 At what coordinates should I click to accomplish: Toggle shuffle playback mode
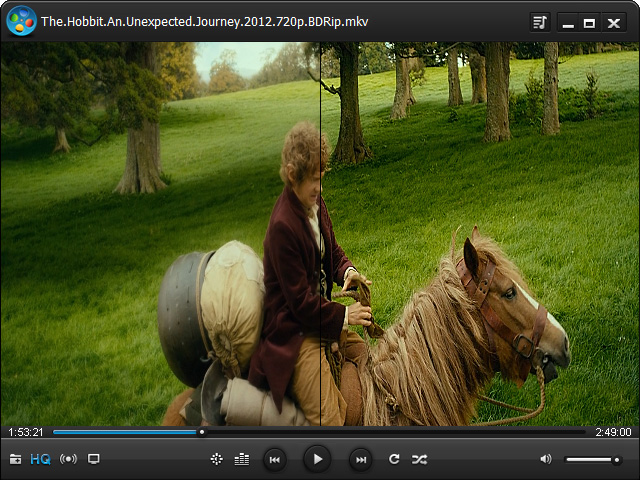click(420, 459)
